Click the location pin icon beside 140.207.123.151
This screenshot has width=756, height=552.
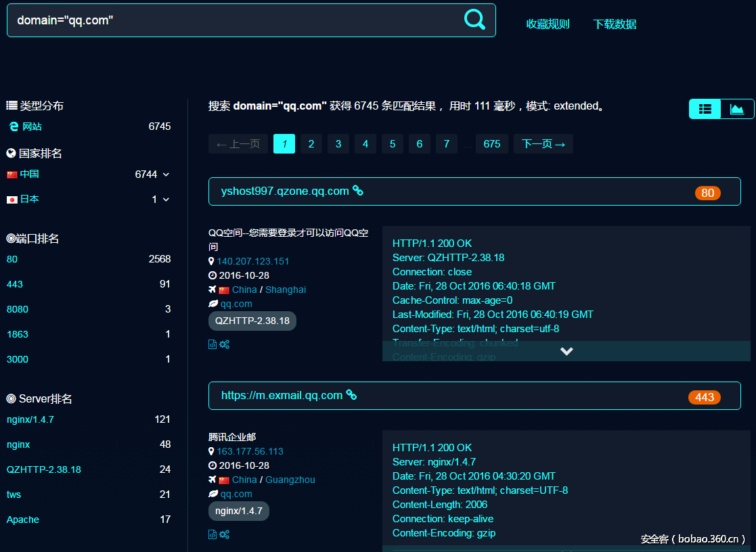pyautogui.click(x=212, y=261)
